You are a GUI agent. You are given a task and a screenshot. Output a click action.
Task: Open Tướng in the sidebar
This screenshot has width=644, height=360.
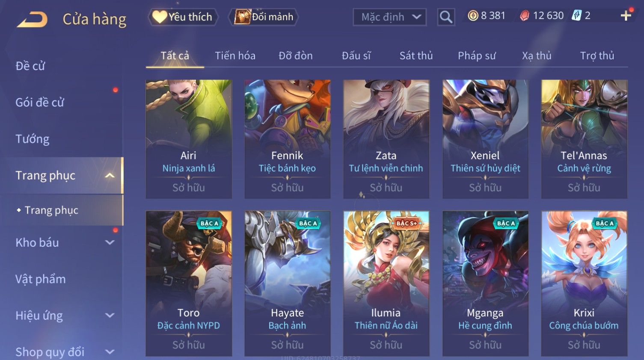(33, 139)
